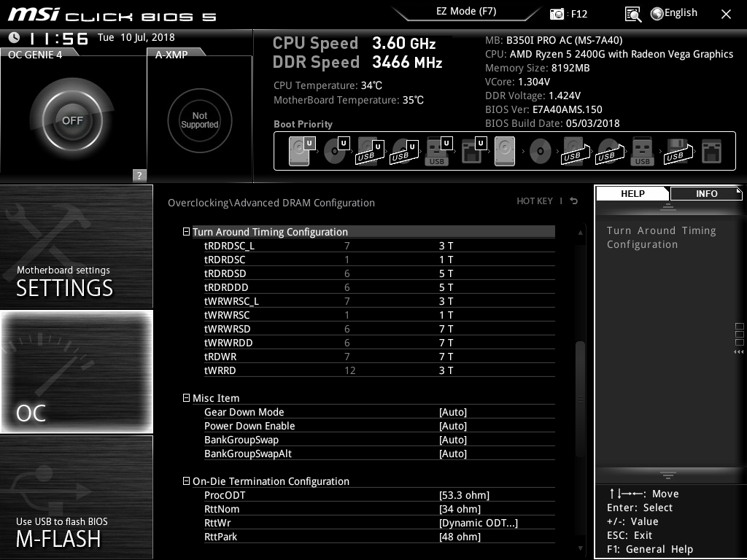Select the legacy USB key boot icon
This screenshot has height=560, width=747.
(x=642, y=151)
